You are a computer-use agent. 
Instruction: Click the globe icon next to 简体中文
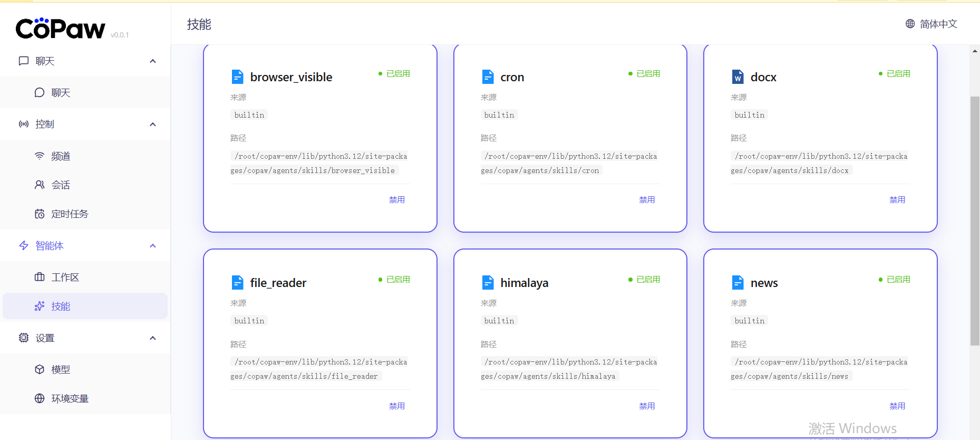pos(910,24)
